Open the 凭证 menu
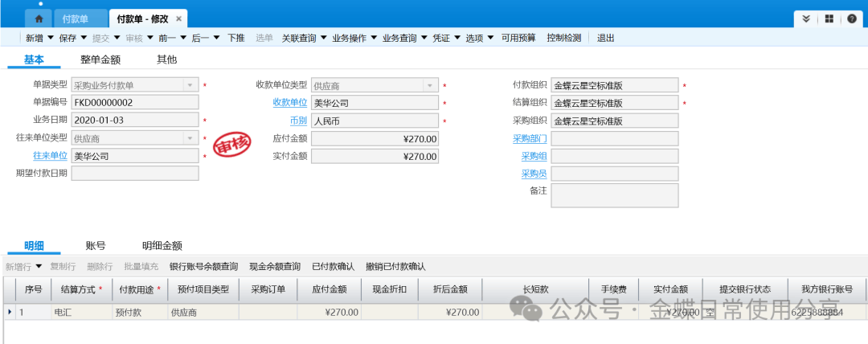The image size is (868, 344). click(457, 38)
